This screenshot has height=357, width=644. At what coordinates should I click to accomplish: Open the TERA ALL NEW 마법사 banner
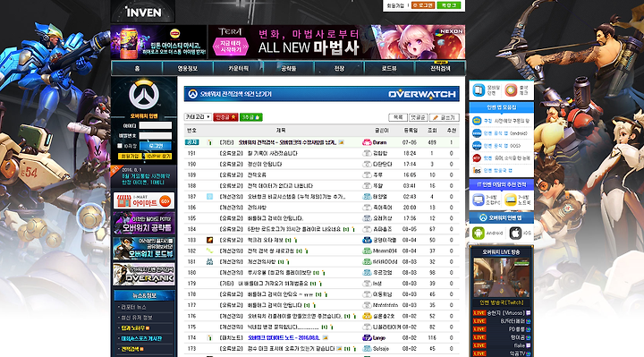(337, 42)
